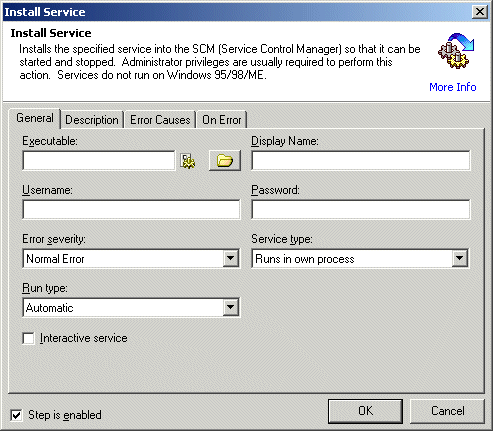
Task: Open the More Info link
Action: [453, 87]
